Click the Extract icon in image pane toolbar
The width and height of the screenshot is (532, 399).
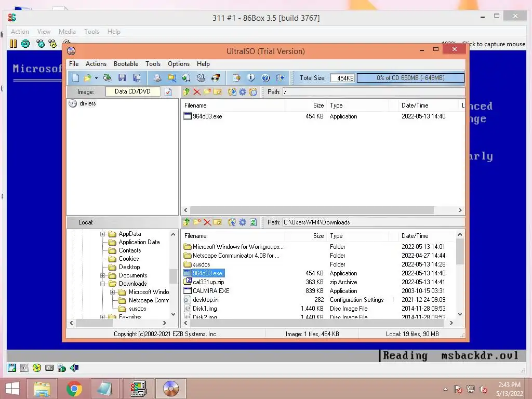(x=232, y=91)
